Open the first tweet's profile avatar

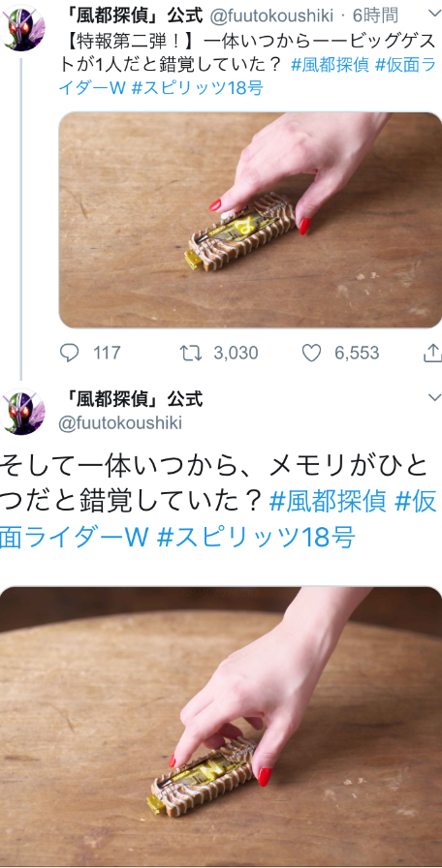[x=22, y=28]
